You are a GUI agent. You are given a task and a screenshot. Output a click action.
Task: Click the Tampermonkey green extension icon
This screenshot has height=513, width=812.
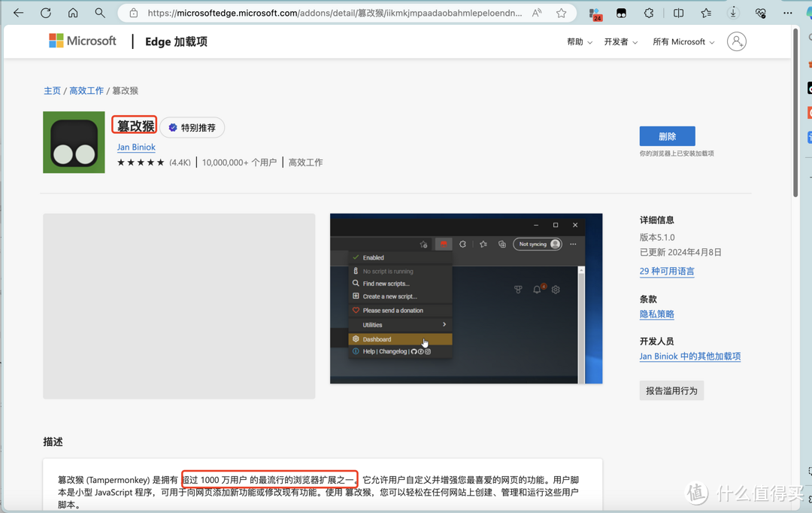(x=74, y=142)
